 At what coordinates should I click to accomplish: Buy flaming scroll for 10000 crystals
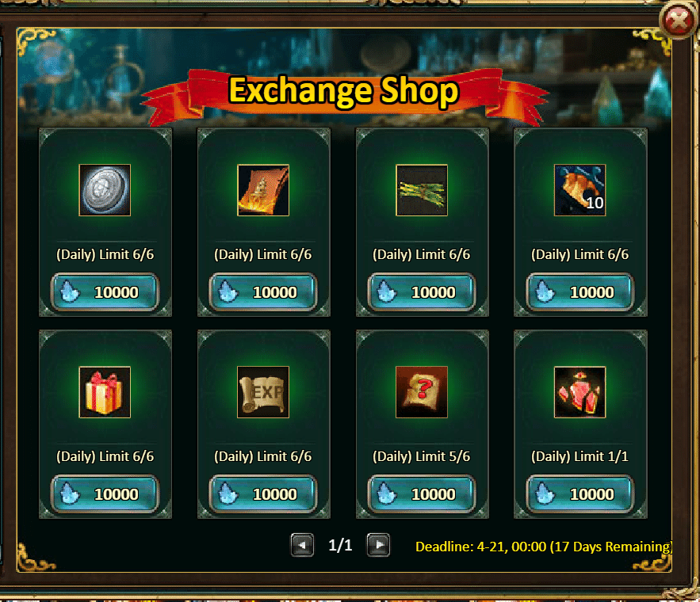(x=263, y=292)
